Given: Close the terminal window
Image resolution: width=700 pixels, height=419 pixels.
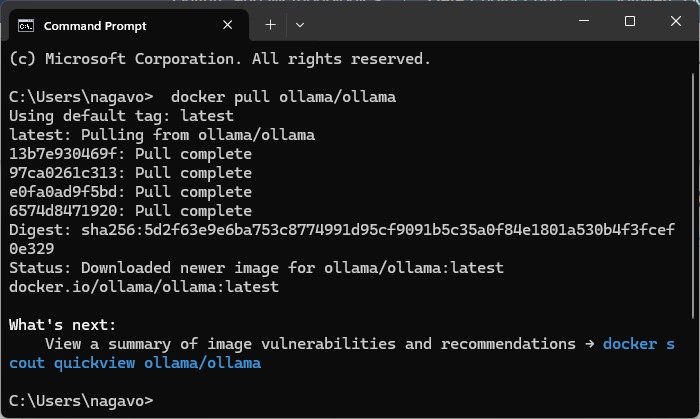Looking at the screenshot, I should [x=676, y=21].
